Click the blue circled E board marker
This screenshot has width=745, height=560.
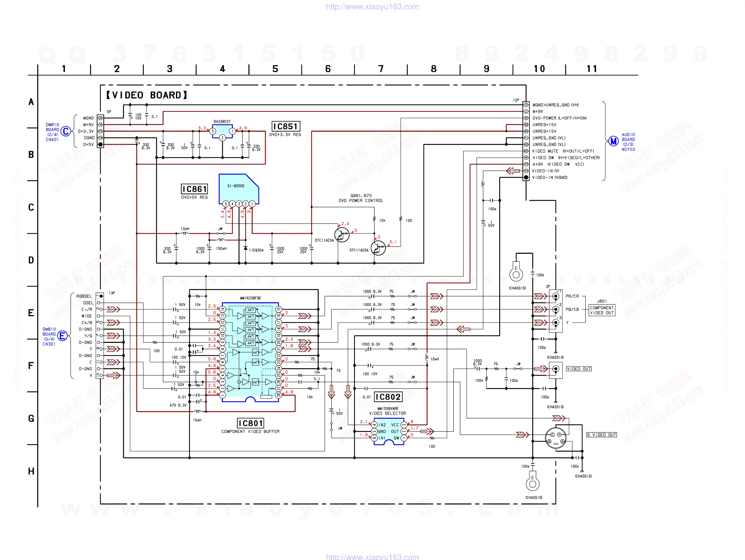63,336
